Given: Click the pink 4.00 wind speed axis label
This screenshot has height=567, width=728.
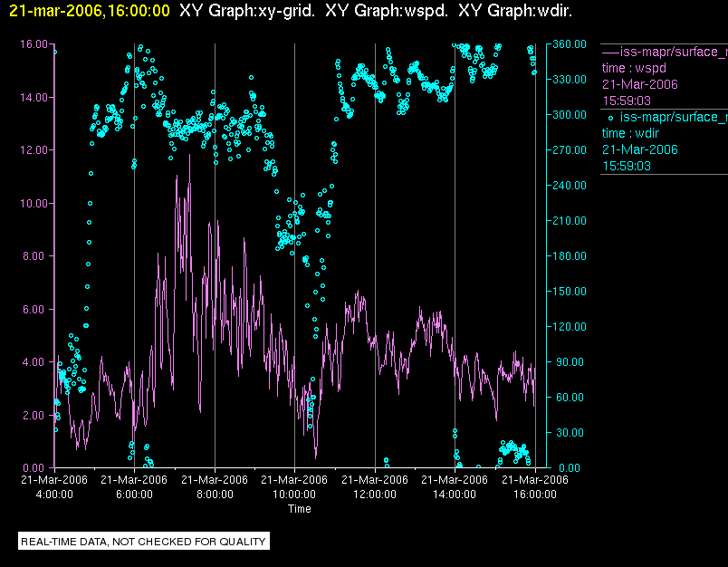Looking at the screenshot, I should coord(35,361).
